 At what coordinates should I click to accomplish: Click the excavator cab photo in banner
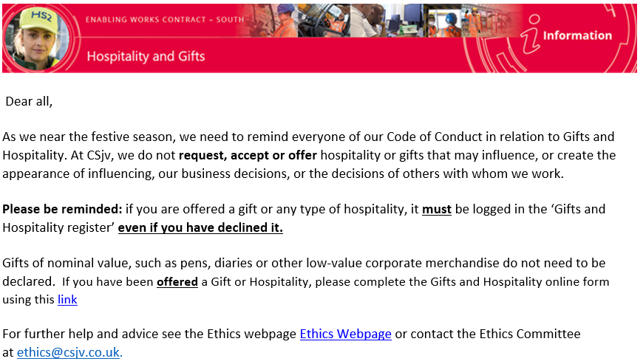pyautogui.click(x=324, y=21)
